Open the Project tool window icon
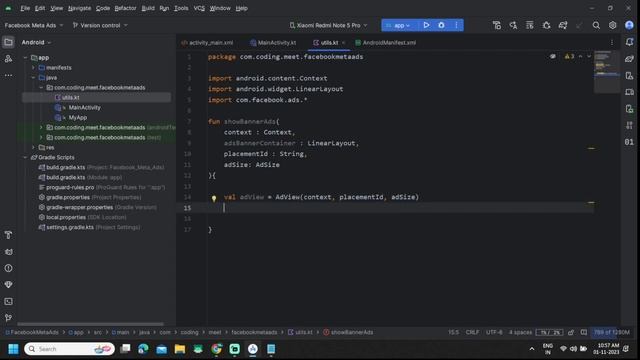This screenshot has width=640, height=360. [x=8, y=42]
